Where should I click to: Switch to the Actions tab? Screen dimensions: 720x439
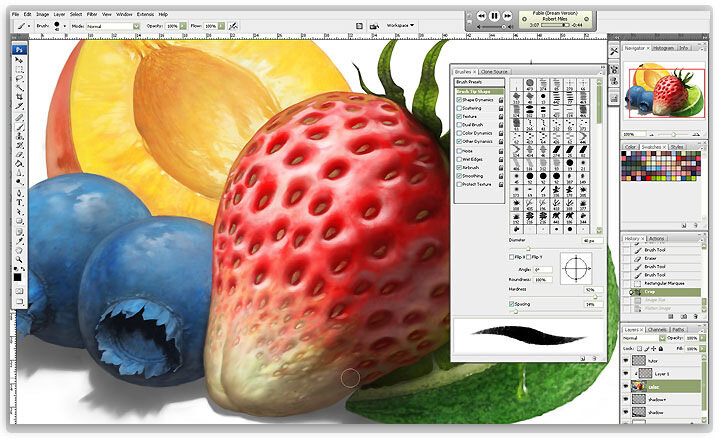click(x=657, y=238)
